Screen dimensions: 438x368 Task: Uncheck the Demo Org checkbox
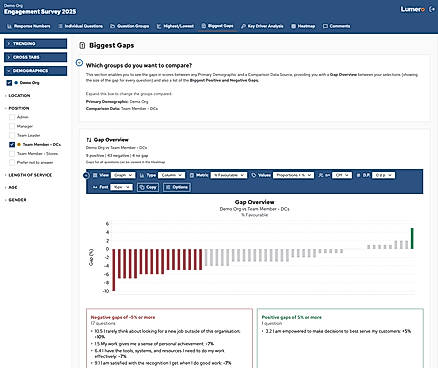(x=9, y=83)
